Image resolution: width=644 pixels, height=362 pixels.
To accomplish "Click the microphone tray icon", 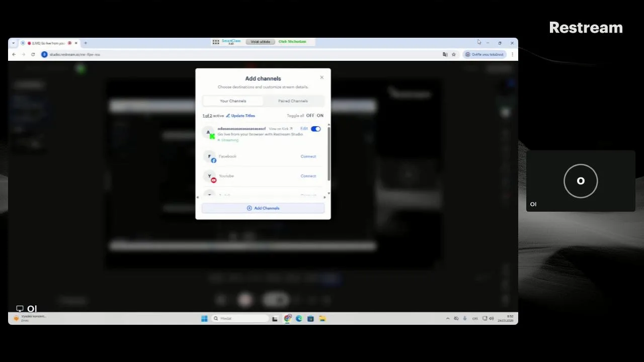I will [x=465, y=318].
